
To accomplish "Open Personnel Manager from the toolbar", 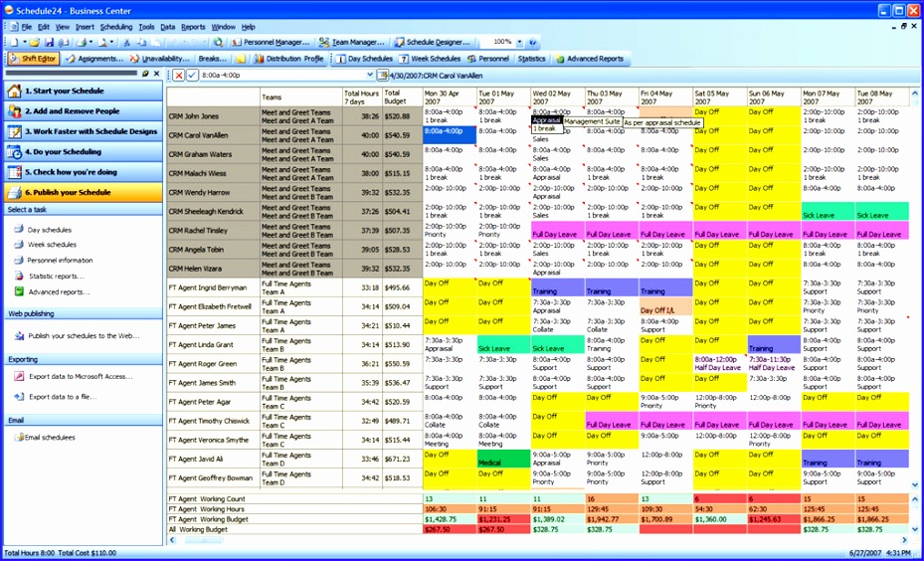I will coord(270,43).
